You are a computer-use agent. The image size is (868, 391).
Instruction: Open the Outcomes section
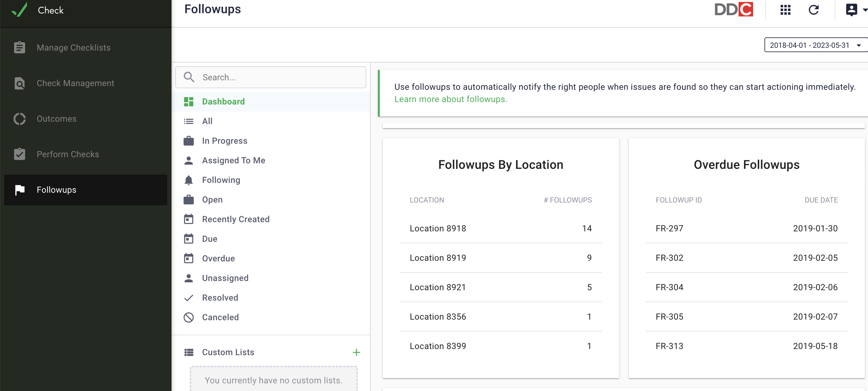85,119
